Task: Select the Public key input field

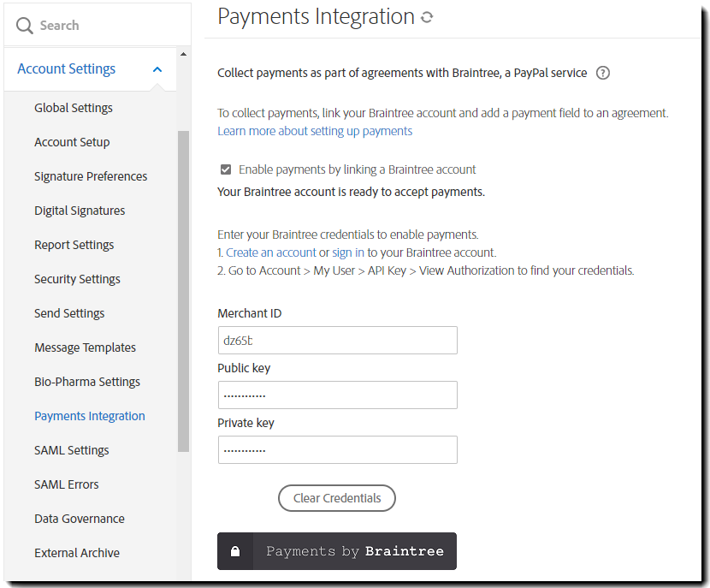Action: (337, 395)
